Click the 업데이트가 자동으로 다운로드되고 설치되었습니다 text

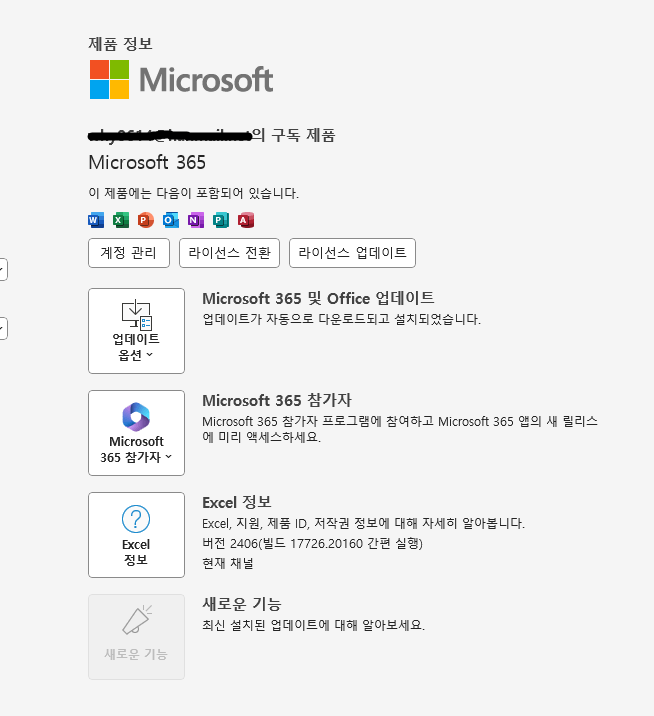342,319
